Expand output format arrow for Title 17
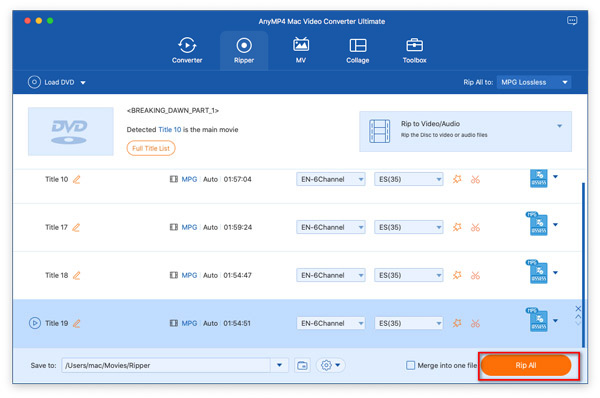 click(x=556, y=225)
